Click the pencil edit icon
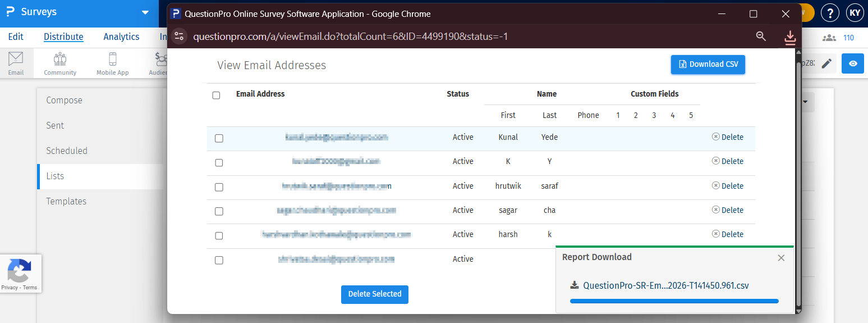Viewport: 868px width, 323px height. tap(826, 63)
